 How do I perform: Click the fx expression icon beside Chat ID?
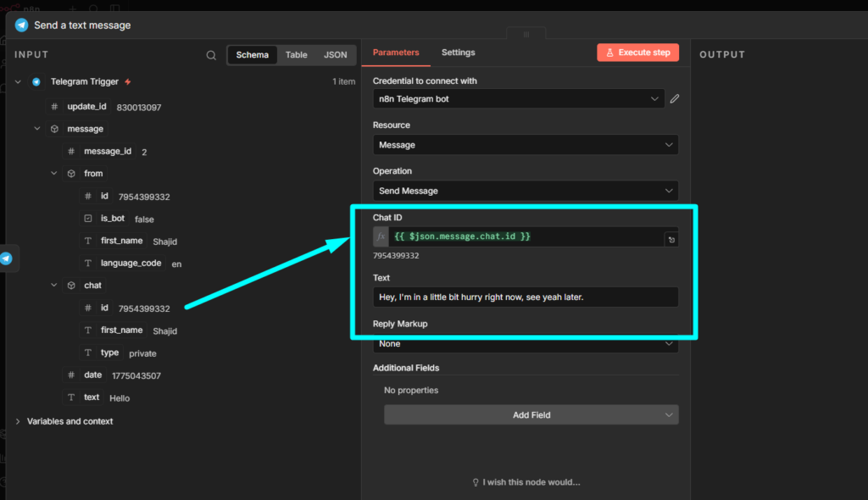[380, 236]
